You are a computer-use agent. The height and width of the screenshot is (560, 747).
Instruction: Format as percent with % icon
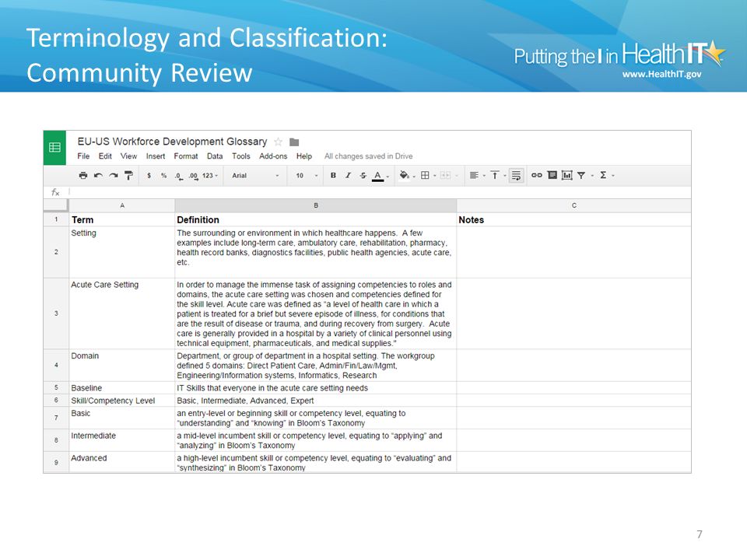(164, 175)
